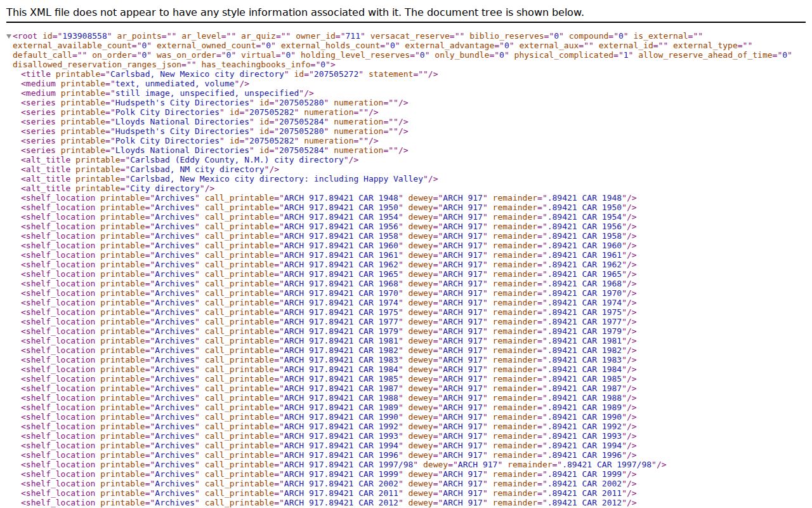Select shelf_location row for CAR 1993
Viewport: 812px width, 508px height.
[x=329, y=436]
